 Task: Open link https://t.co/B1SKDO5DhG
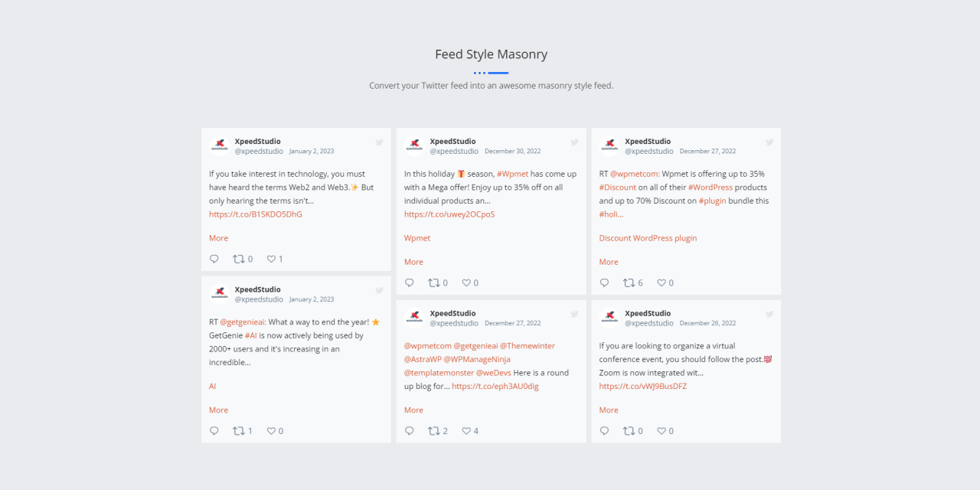pyautogui.click(x=256, y=214)
